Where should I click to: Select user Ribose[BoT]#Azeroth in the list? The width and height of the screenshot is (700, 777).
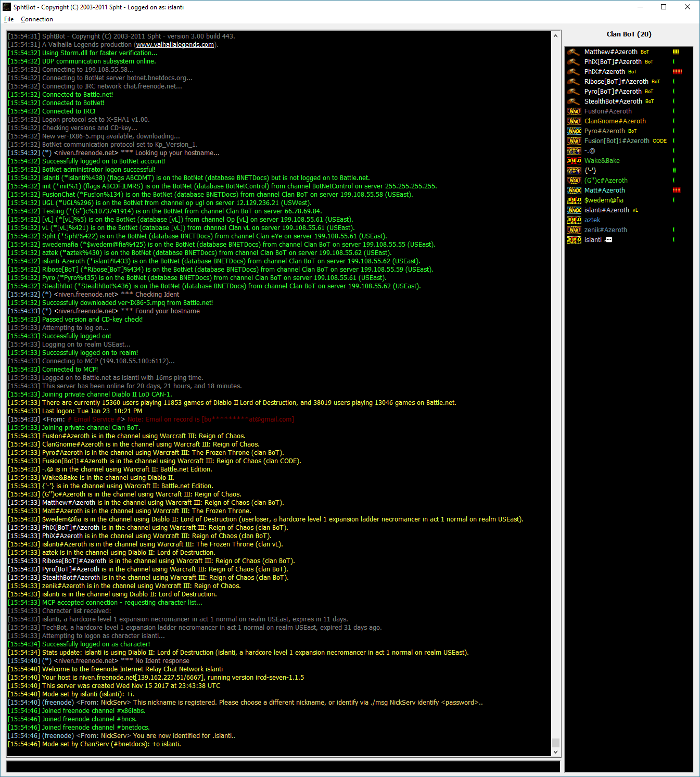click(x=616, y=82)
